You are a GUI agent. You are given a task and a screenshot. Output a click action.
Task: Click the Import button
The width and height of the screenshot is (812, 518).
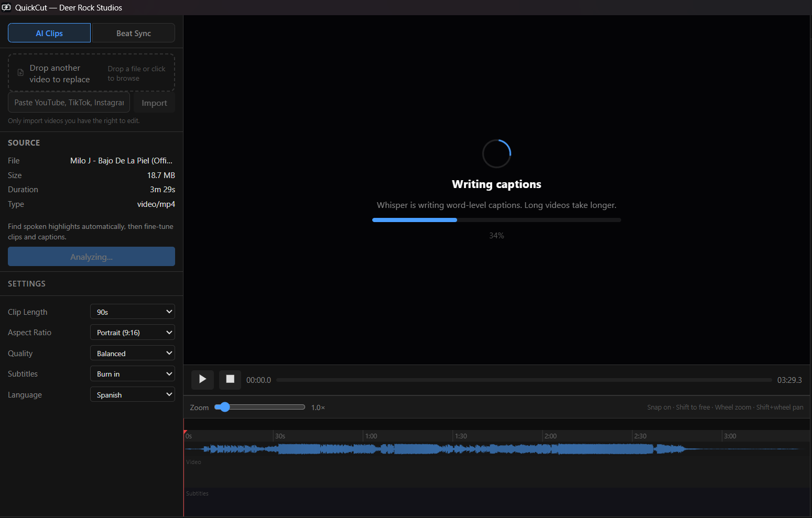pyautogui.click(x=154, y=103)
